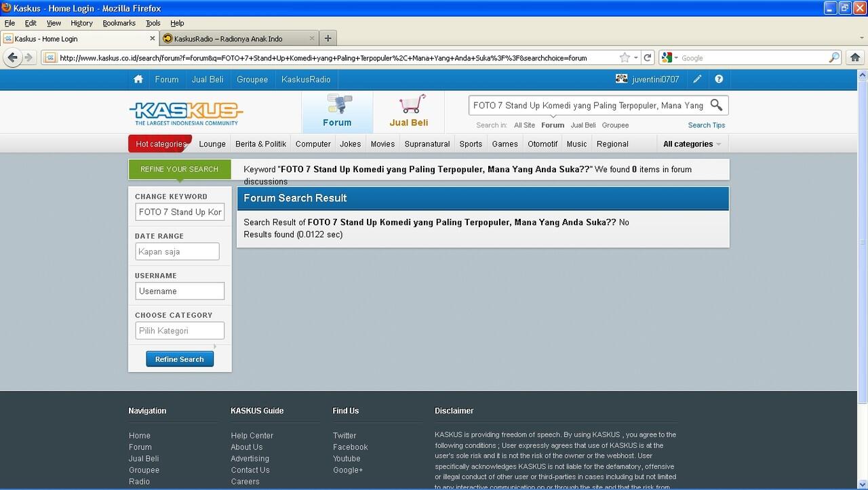Select All Site search scope

click(524, 125)
